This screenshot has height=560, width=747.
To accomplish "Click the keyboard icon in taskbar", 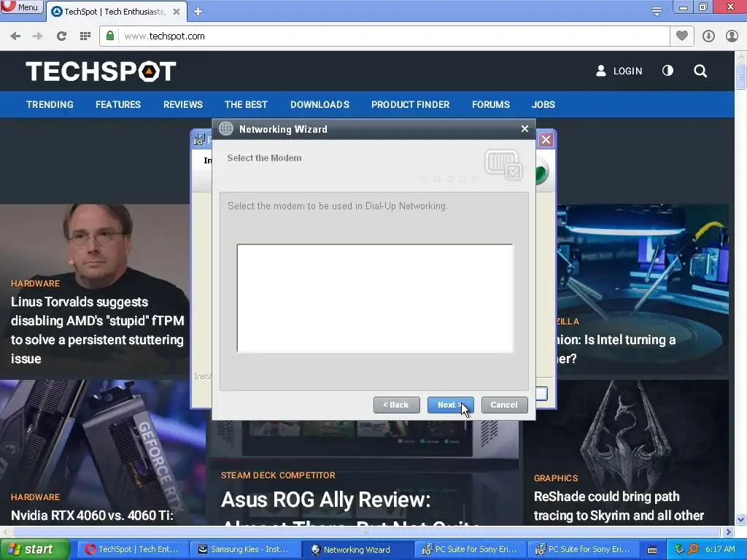I will click(652, 550).
